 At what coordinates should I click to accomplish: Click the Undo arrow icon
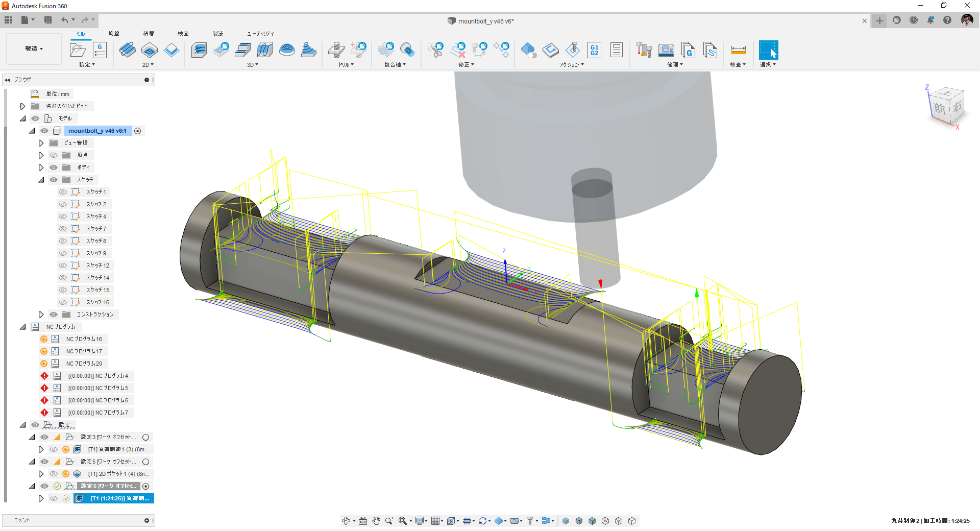(x=64, y=20)
